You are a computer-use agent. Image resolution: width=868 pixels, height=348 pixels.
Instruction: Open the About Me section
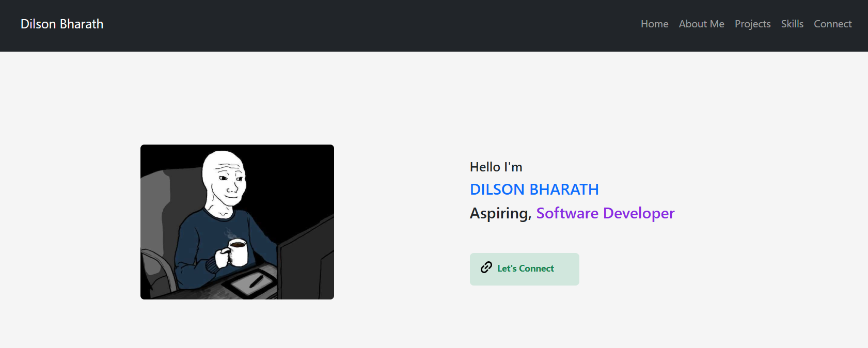701,24
